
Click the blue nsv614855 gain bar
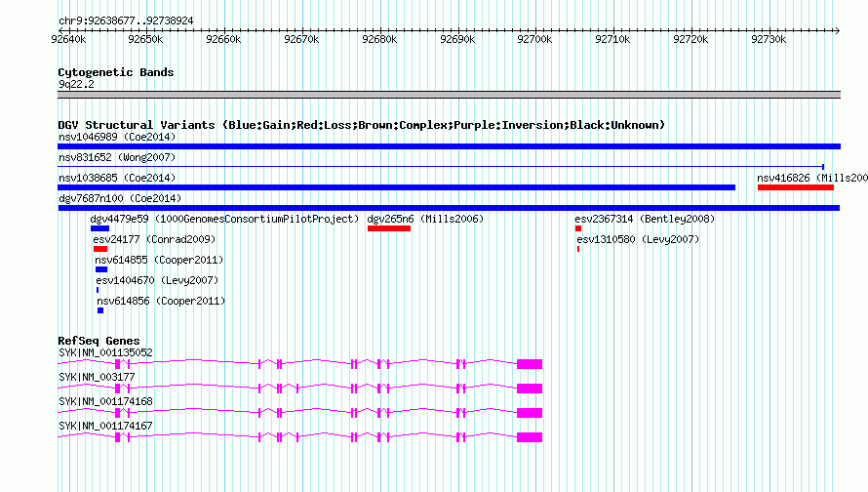pos(101,269)
